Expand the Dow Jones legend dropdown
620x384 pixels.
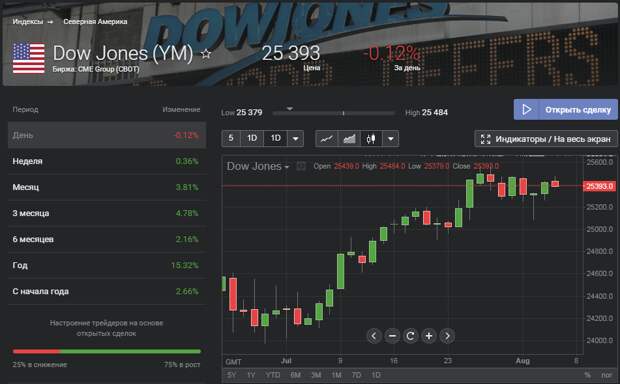tap(287, 167)
